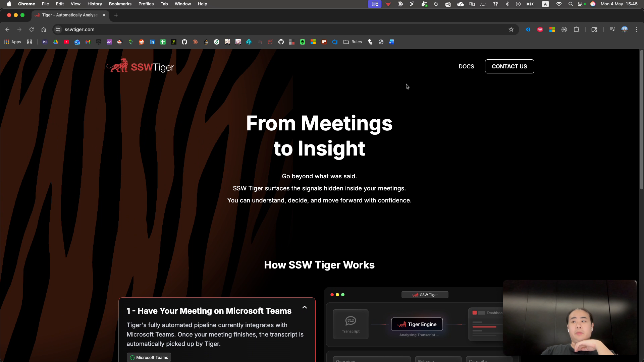This screenshot has height=362, width=644.
Task: Click the CONTACT US button
Action: (509, 66)
